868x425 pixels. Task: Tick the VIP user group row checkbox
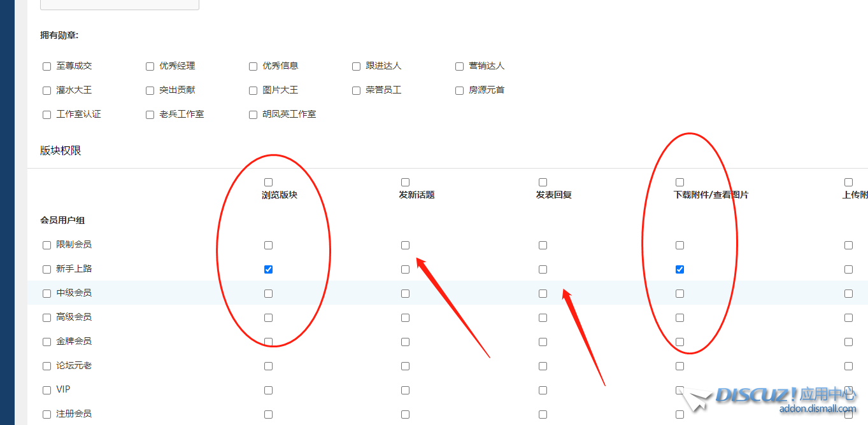(46, 390)
